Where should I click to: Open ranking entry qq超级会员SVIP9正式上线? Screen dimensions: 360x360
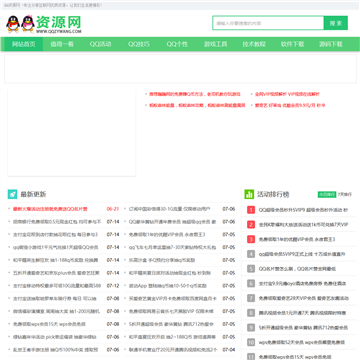(x=302, y=254)
